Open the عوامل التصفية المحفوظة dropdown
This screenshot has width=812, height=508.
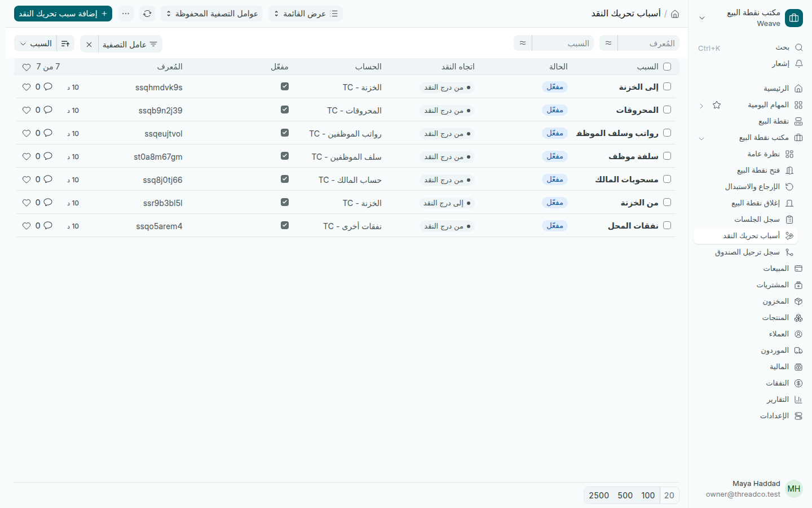[x=211, y=14]
